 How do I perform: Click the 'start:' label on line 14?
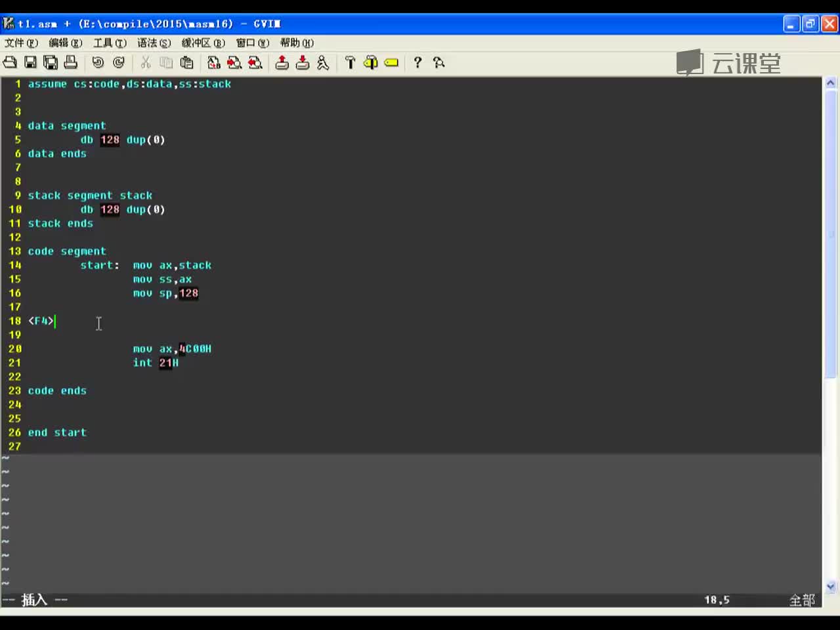(x=100, y=265)
